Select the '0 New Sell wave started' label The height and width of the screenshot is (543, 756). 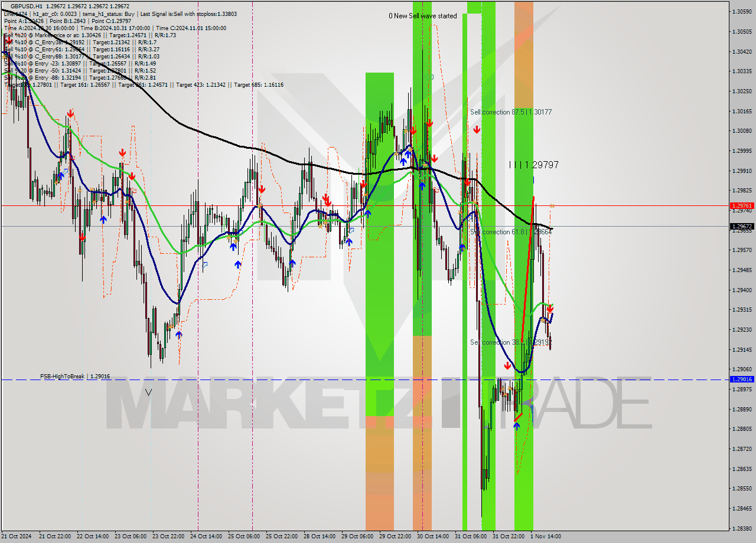(422, 16)
